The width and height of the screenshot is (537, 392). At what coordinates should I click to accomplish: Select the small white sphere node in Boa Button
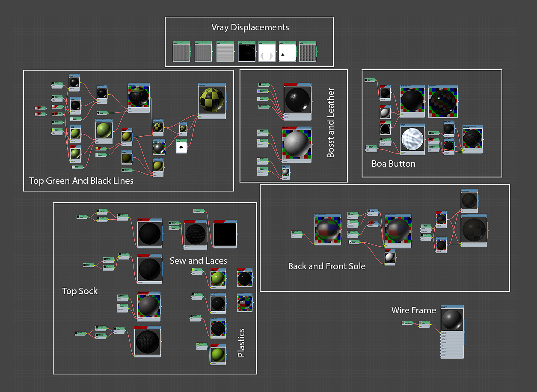[x=385, y=112]
